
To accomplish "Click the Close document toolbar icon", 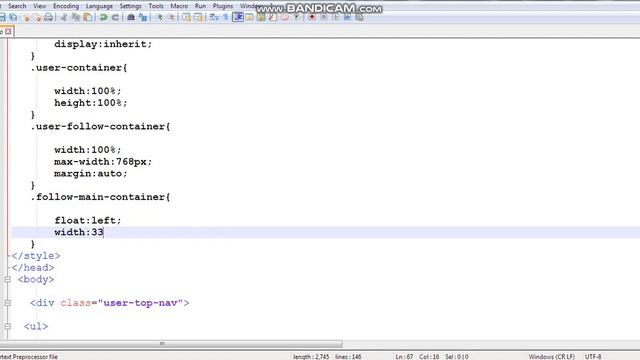I will click(26, 17).
